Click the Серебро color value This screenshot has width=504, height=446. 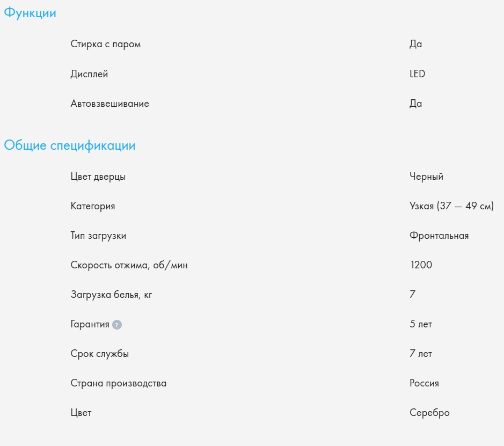pyautogui.click(x=429, y=413)
